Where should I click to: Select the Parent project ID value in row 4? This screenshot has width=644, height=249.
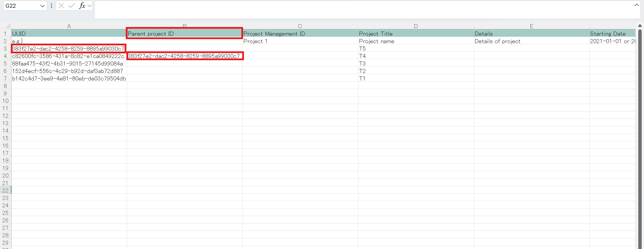point(184,56)
